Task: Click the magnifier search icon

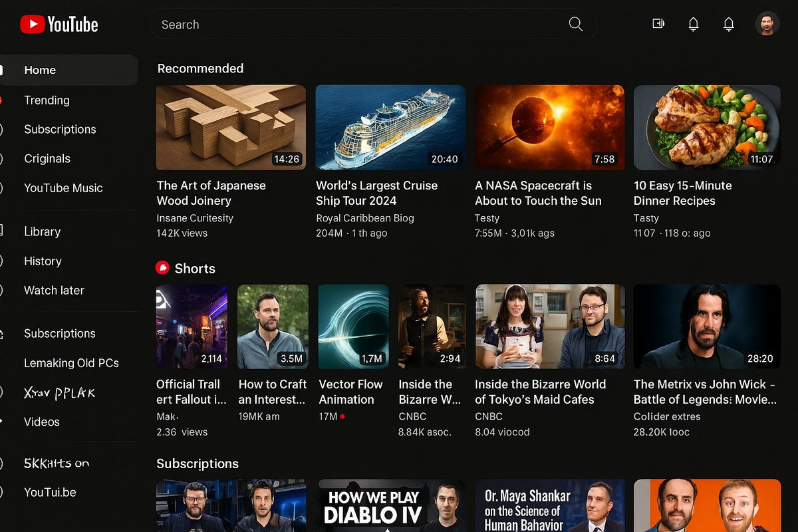Action: 576,25
